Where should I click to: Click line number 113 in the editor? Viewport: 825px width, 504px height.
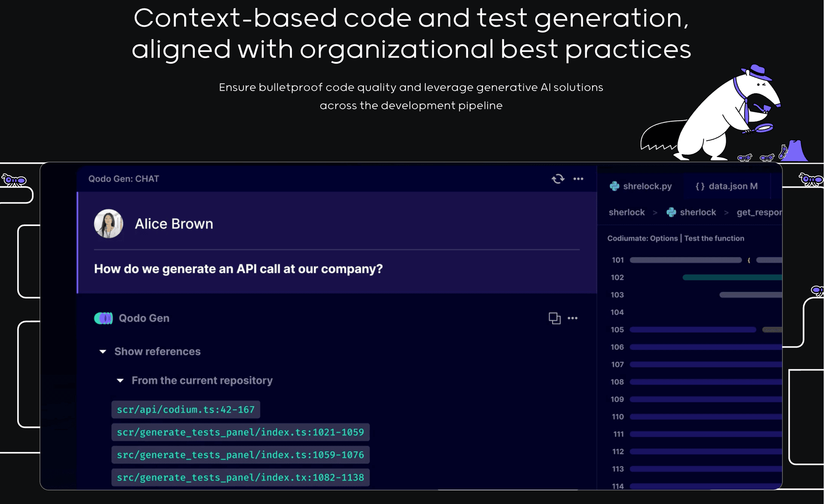[618, 469]
